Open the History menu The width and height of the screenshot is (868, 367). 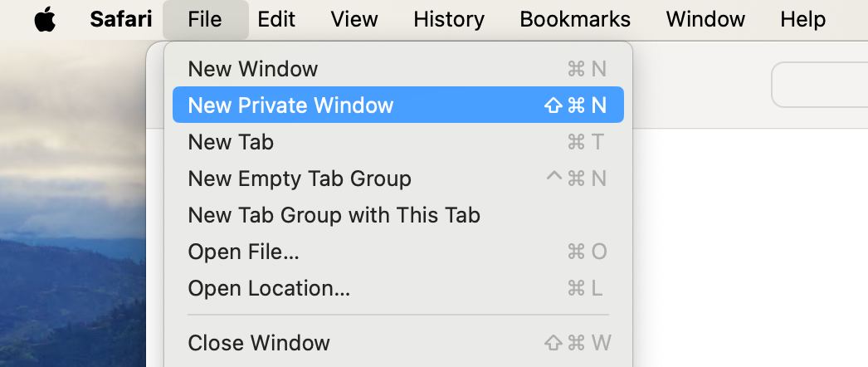[x=449, y=20]
